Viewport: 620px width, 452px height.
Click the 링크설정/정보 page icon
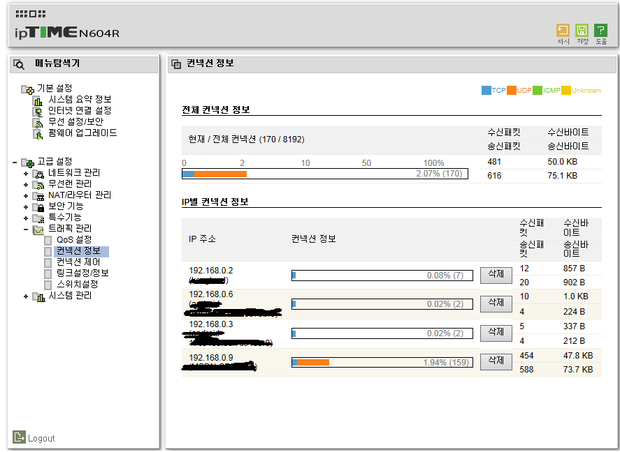tap(48, 274)
